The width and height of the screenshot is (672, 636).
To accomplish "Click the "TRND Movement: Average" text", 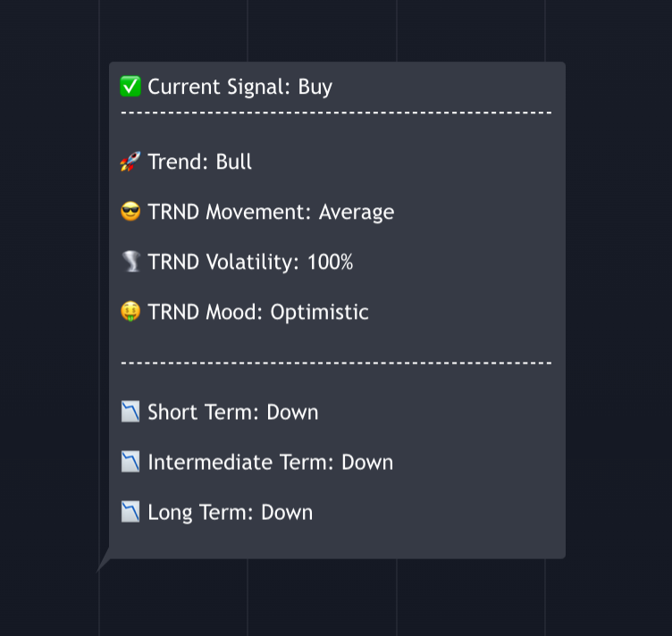I will coord(271,212).
